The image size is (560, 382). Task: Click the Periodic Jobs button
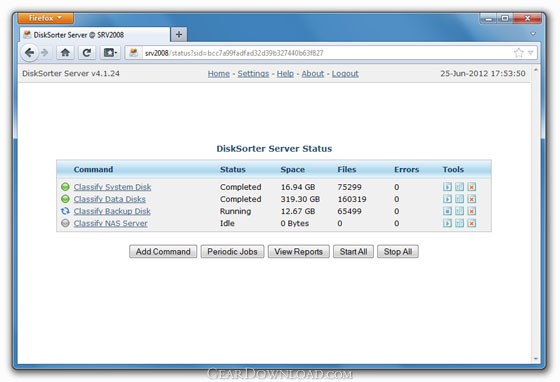point(232,251)
